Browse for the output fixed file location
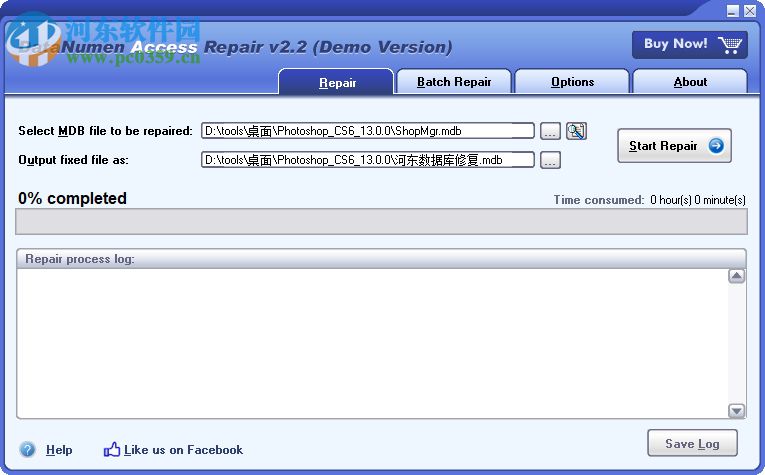 (x=550, y=160)
